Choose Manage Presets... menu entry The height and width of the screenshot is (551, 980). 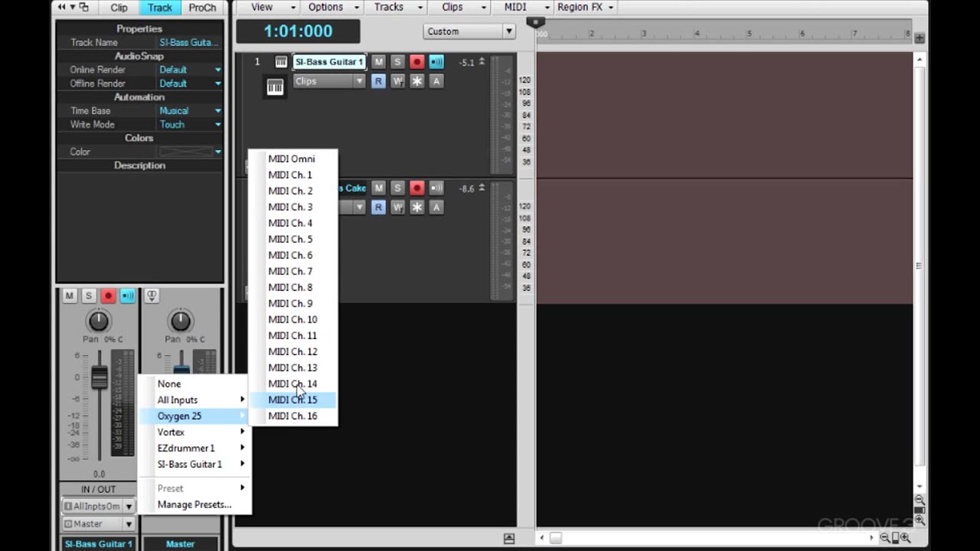point(194,504)
